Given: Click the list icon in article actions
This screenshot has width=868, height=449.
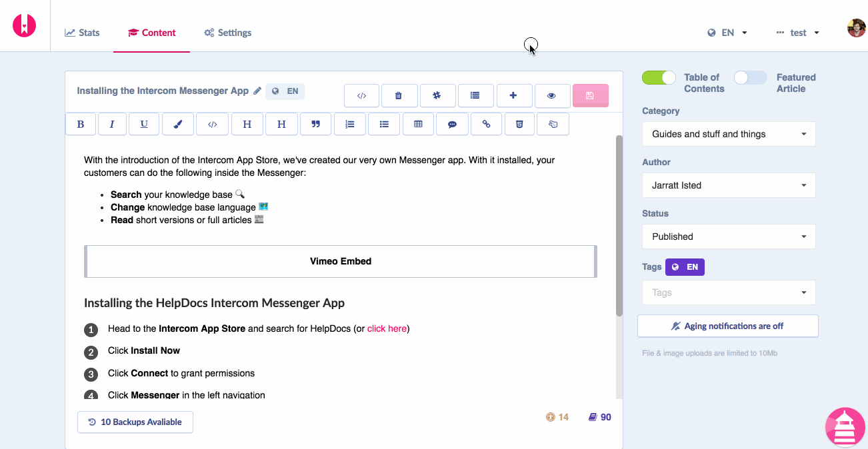Looking at the screenshot, I should pyautogui.click(x=475, y=96).
